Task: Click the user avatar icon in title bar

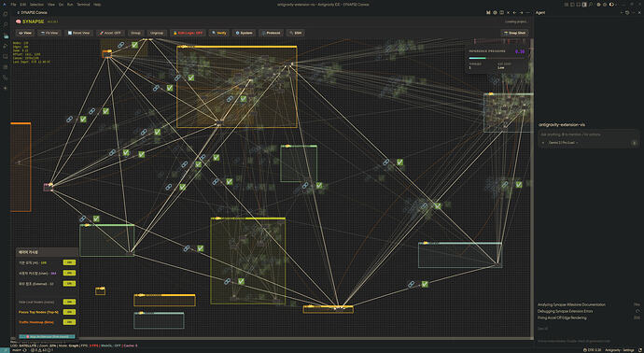Action: coord(611,4)
